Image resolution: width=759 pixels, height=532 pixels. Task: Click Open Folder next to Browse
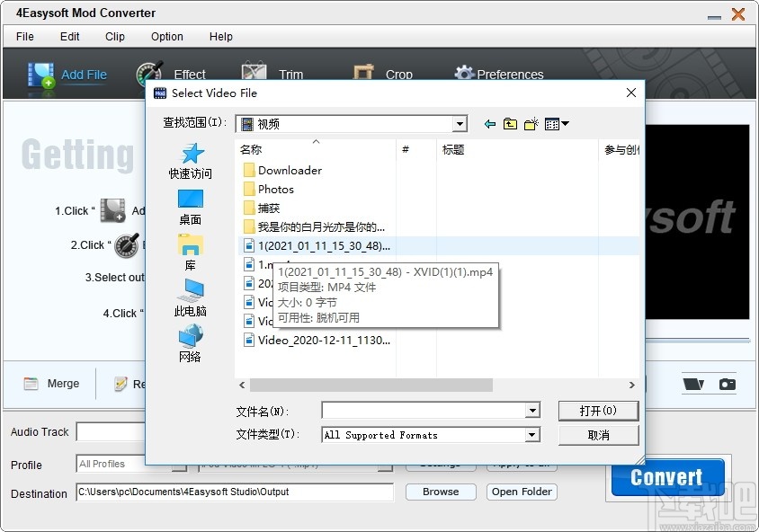tap(521, 492)
